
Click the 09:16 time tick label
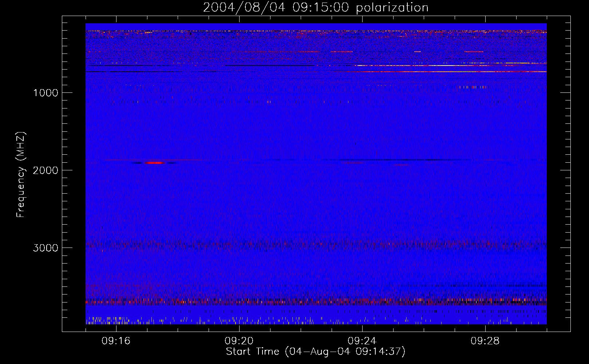[x=116, y=341]
